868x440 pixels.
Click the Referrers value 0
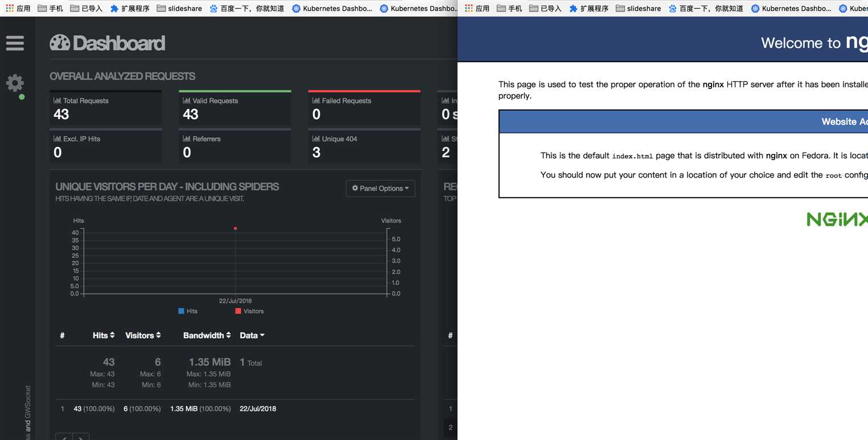point(187,153)
